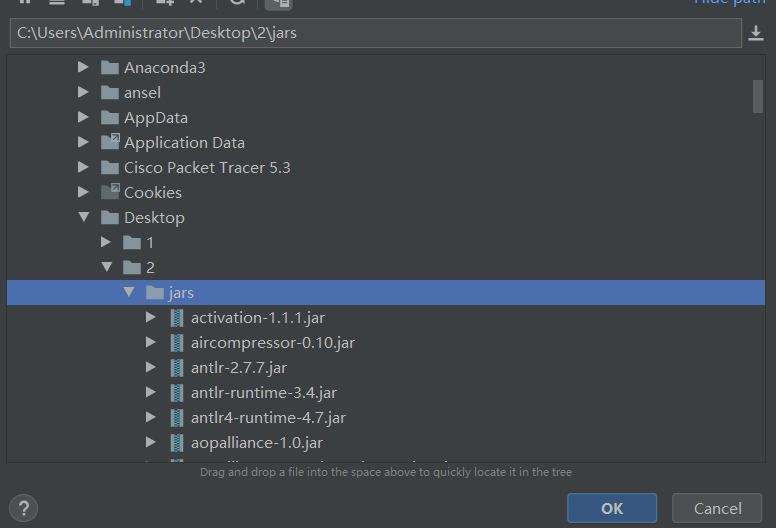776x528 pixels.
Task: Expand the Cookies folder
Action: point(83,192)
